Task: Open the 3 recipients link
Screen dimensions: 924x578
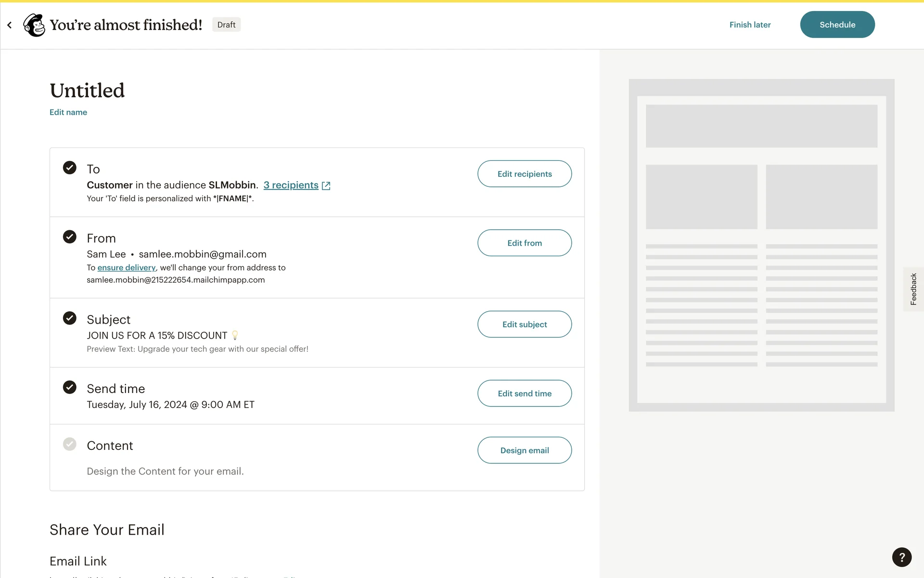Action: point(291,185)
